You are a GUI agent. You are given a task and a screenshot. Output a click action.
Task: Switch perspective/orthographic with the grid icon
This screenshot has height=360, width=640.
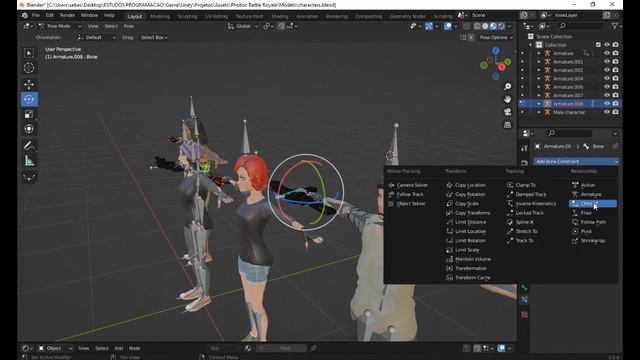[507, 124]
